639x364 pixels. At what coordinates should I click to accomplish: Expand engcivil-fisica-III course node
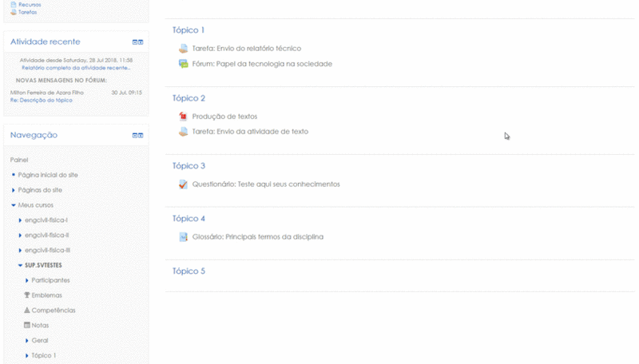click(20, 251)
